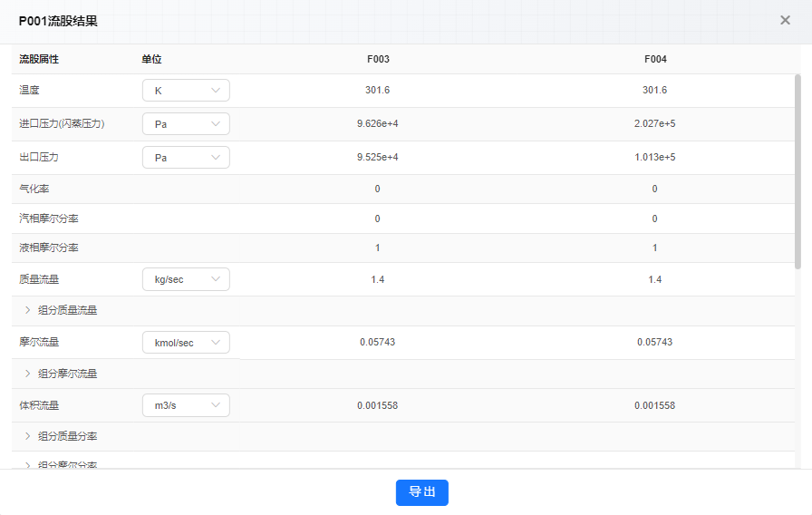This screenshot has height=515, width=812.
Task: Click the 导出 export button
Action: [x=422, y=492]
